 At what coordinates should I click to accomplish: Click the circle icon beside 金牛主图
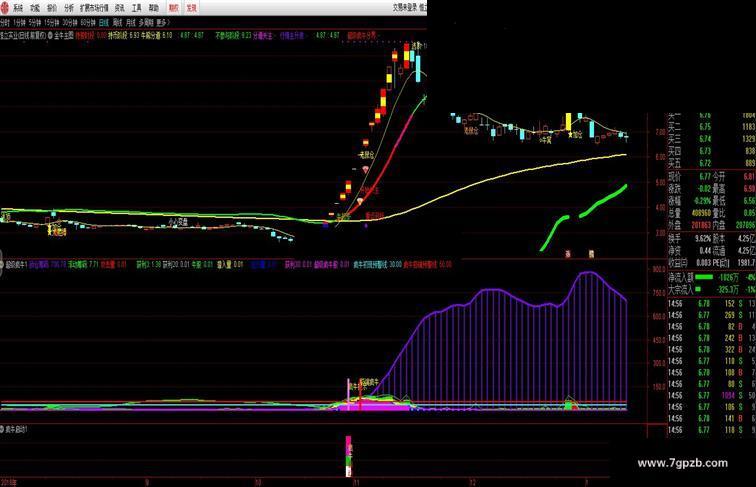pos(50,36)
